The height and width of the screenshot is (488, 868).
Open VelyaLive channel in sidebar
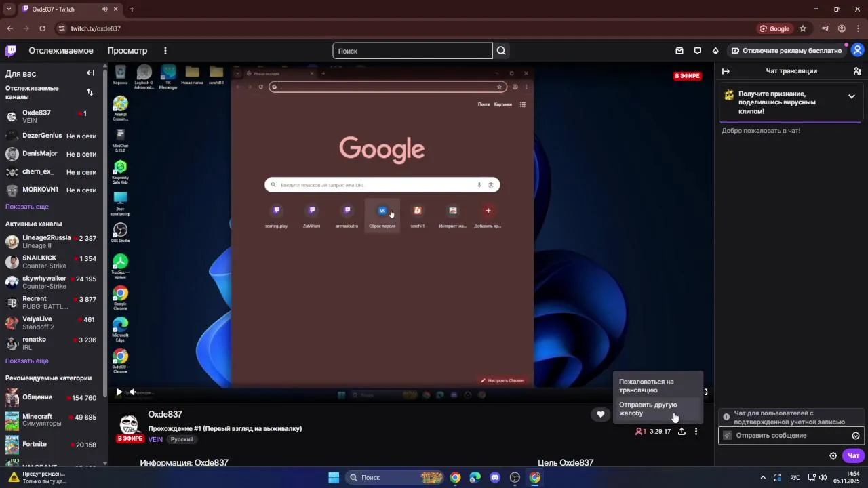[x=53, y=323]
